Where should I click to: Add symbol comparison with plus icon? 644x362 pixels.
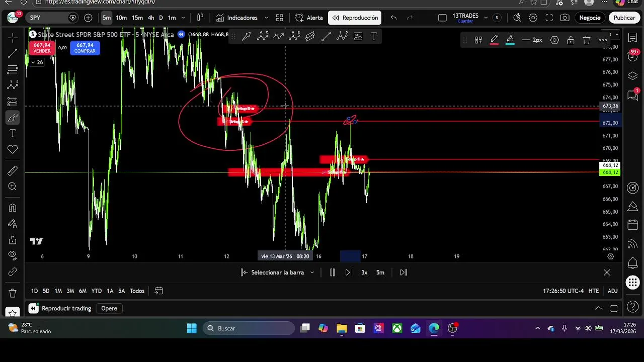88,18
